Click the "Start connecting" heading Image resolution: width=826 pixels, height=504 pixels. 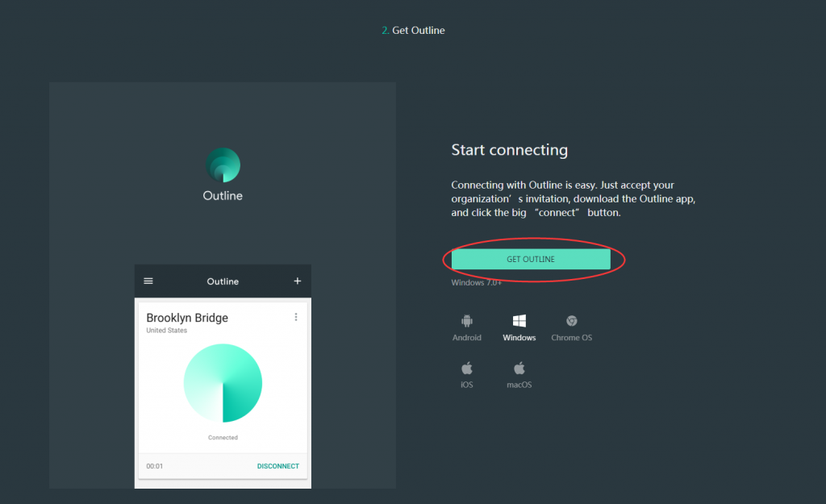coord(509,150)
